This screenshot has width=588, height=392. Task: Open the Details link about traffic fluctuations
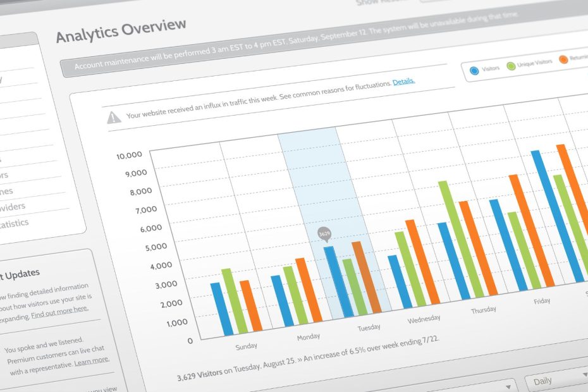[403, 82]
